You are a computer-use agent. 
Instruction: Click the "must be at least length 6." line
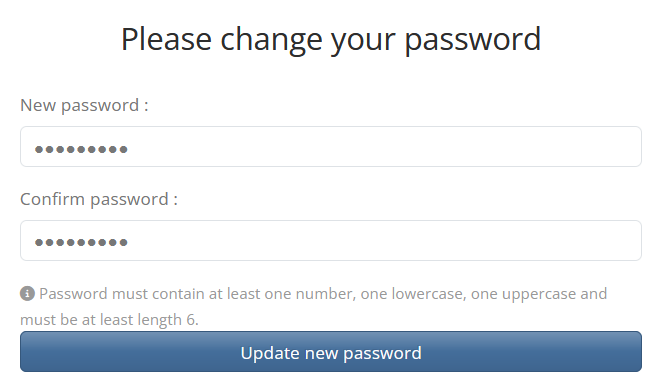point(109,320)
